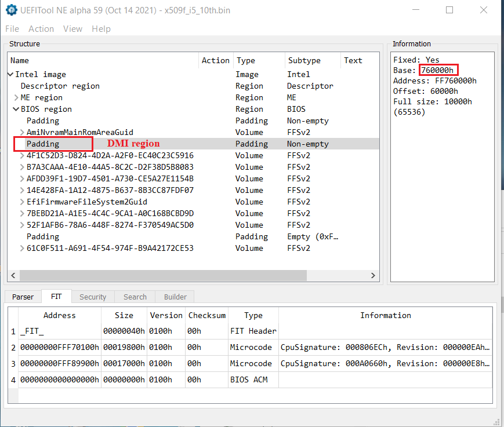504x427 pixels.
Task: Expand the AmiNvramMainRomAreaGuid volume
Action: point(22,132)
